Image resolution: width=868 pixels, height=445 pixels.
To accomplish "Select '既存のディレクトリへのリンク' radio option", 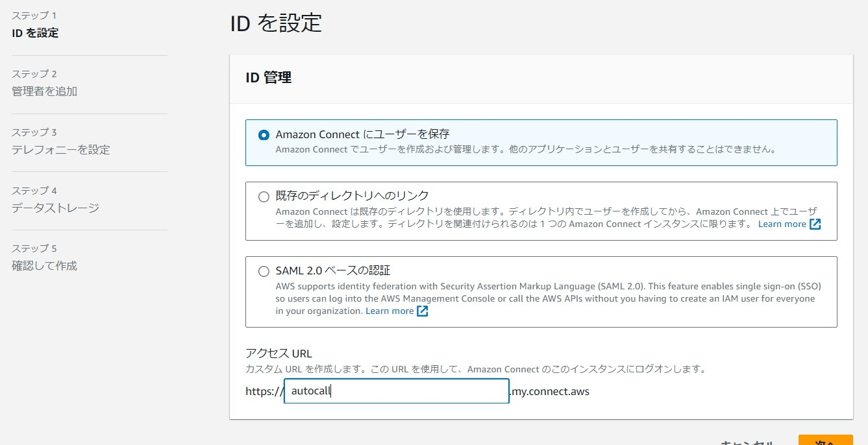I will point(264,197).
